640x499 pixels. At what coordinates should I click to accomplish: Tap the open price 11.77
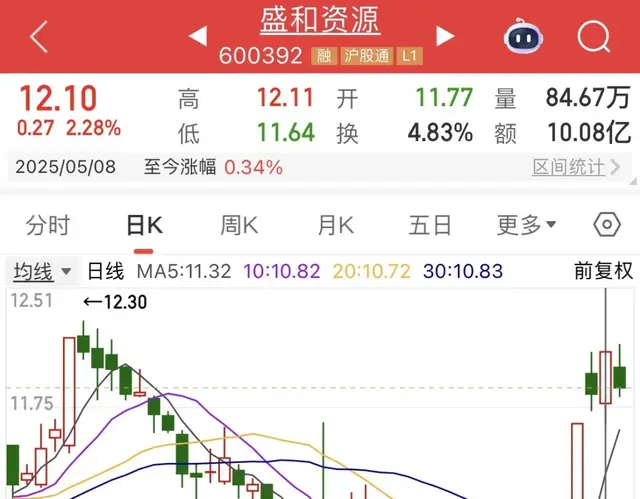click(444, 98)
